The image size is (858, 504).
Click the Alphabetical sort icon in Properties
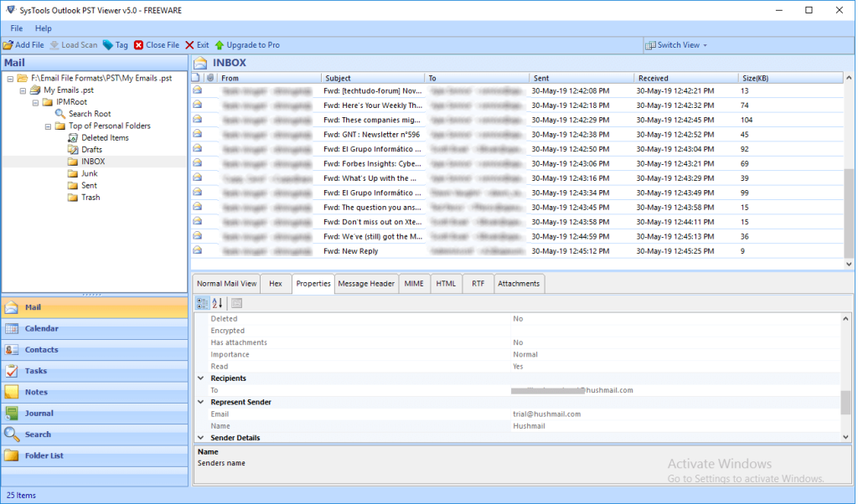point(217,303)
